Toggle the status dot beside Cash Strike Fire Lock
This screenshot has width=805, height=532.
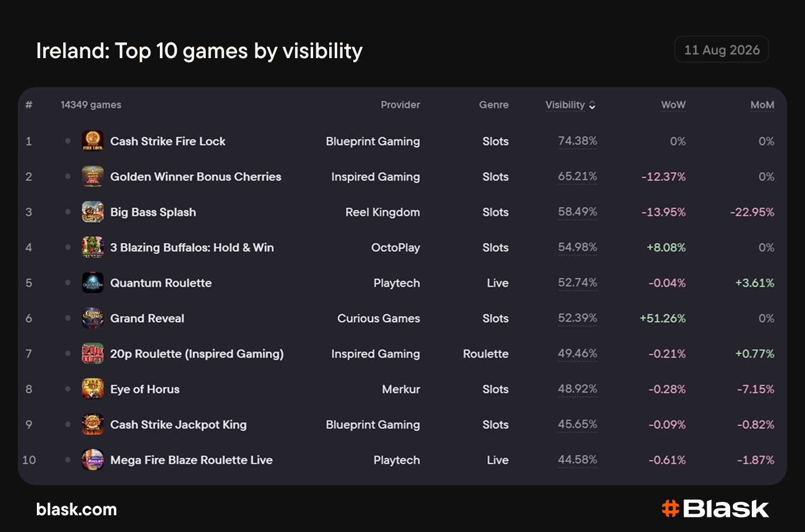(x=68, y=141)
